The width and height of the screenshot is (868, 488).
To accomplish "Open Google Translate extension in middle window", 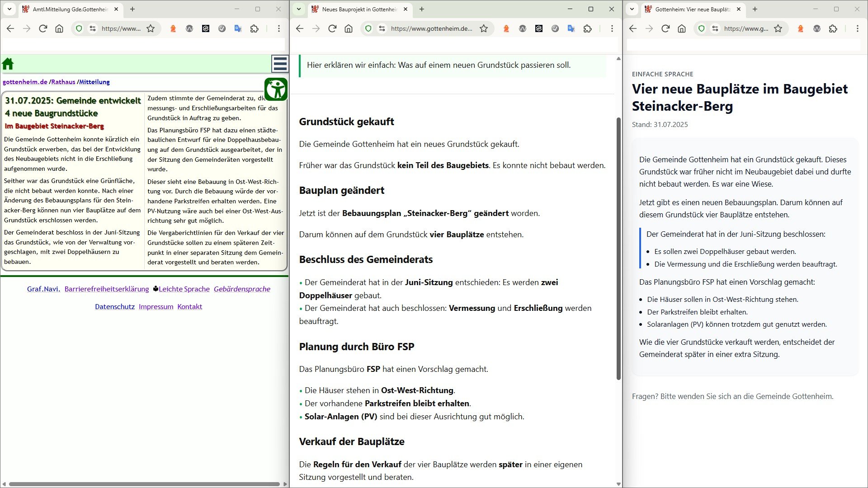I will point(571,28).
